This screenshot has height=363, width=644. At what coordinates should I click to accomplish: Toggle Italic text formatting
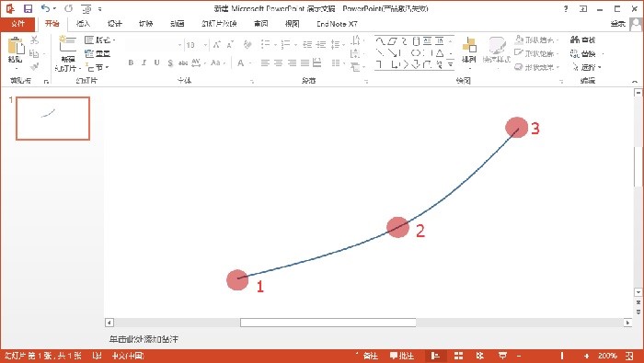(x=144, y=62)
